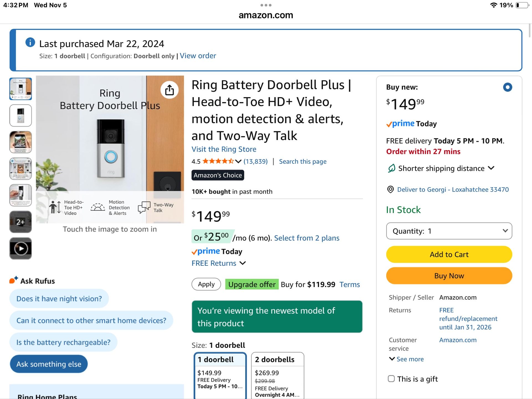Viewport: 532px width, 399px height.
Task: Open Visit the Ring Store link
Action: tap(224, 149)
